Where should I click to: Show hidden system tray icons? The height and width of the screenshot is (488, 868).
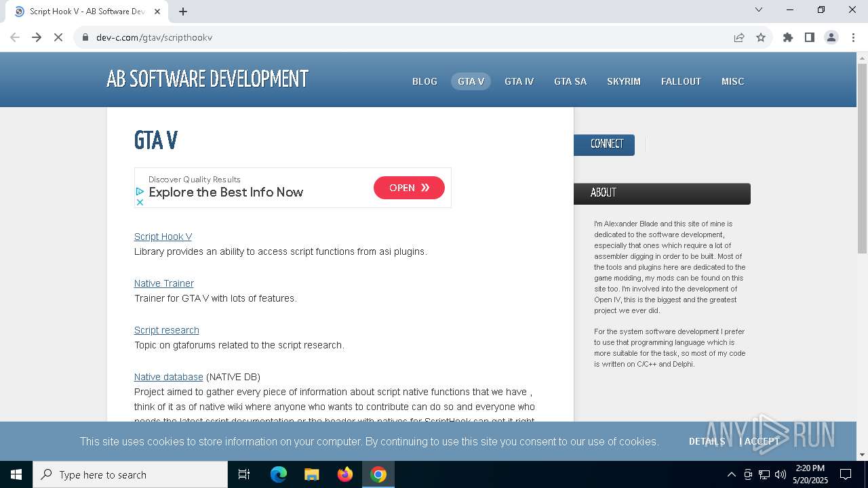tap(731, 474)
